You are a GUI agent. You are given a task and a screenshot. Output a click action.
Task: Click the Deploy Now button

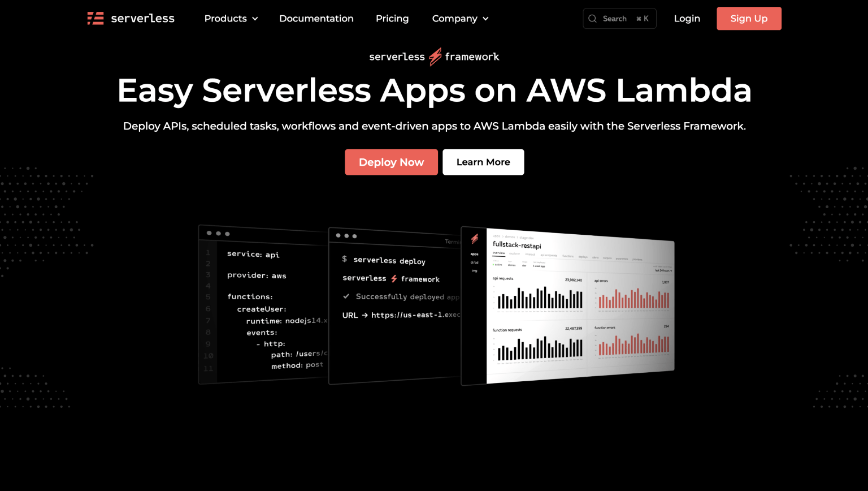(391, 162)
